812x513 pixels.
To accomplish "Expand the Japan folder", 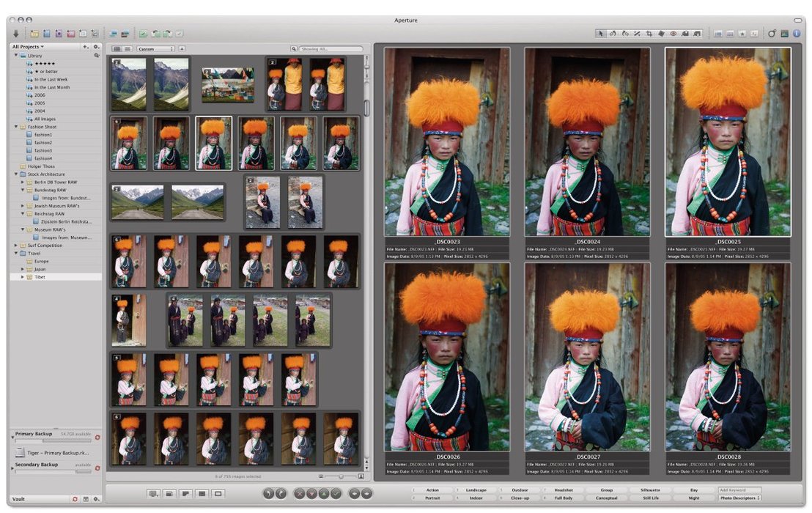I will tap(23, 269).
